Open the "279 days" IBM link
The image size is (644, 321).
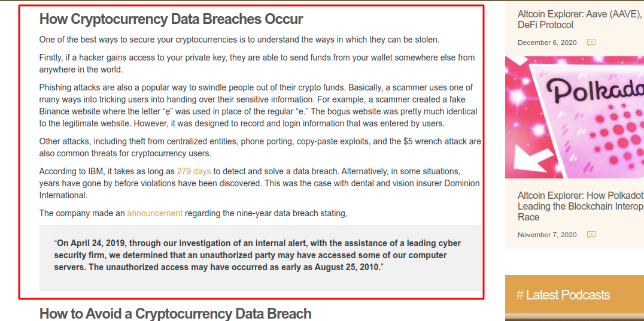tap(194, 171)
